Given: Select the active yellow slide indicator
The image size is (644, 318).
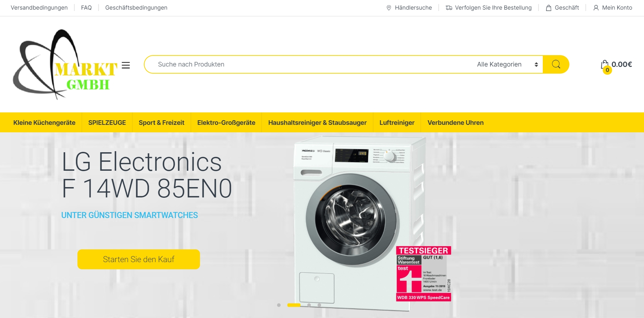Looking at the screenshot, I should 294,305.
